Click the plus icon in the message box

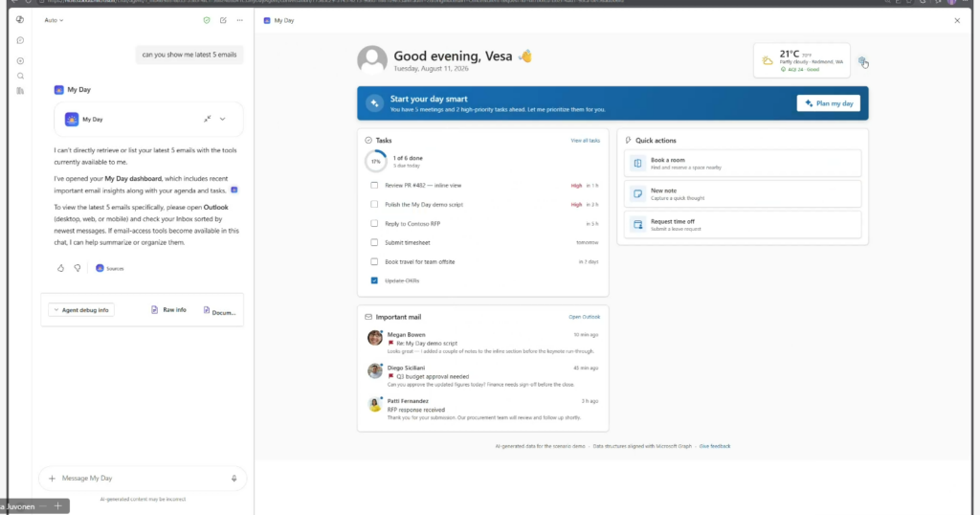coord(52,478)
